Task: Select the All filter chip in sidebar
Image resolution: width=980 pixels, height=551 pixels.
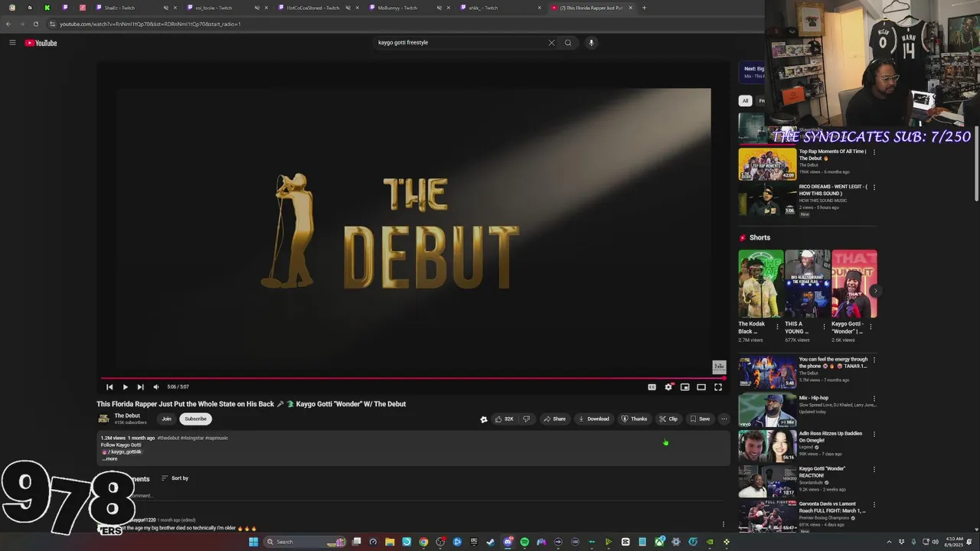Action: coord(745,100)
